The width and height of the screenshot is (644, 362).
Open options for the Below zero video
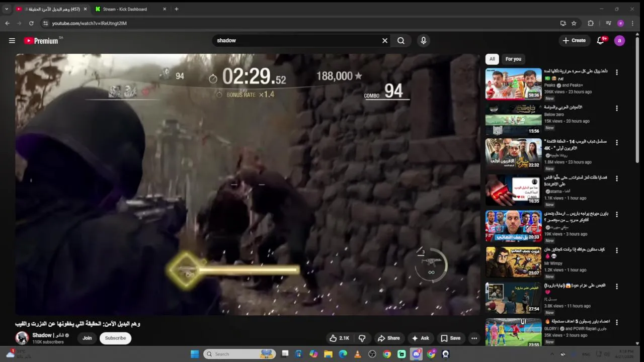tap(617, 108)
